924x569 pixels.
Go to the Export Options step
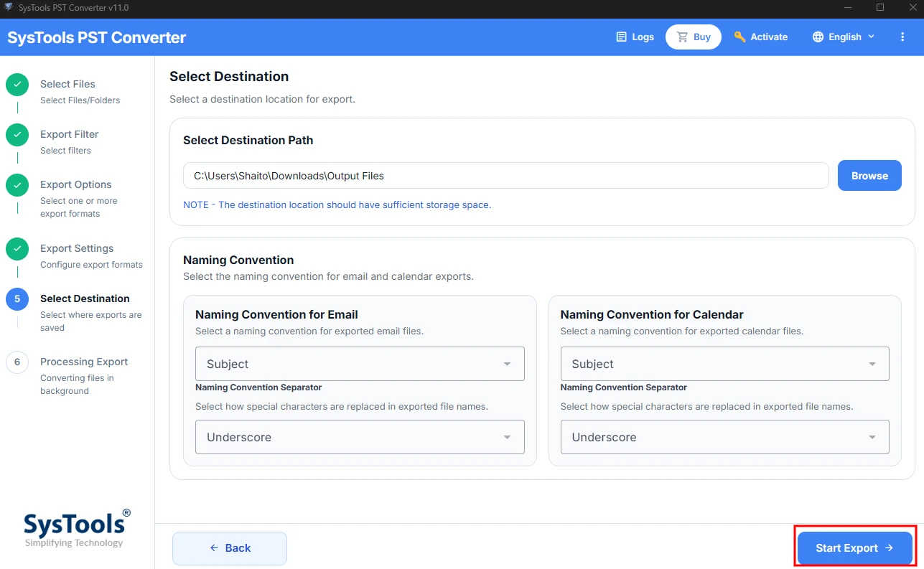coord(76,184)
